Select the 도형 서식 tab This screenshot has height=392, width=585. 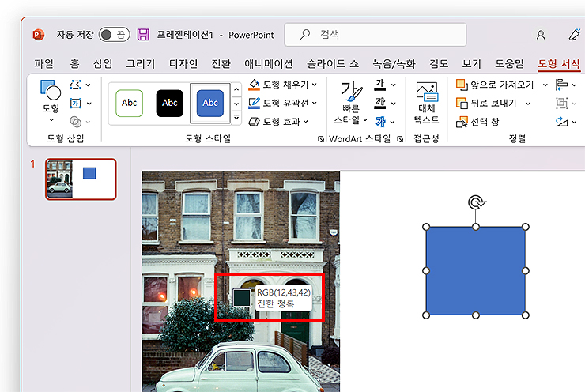click(x=559, y=64)
